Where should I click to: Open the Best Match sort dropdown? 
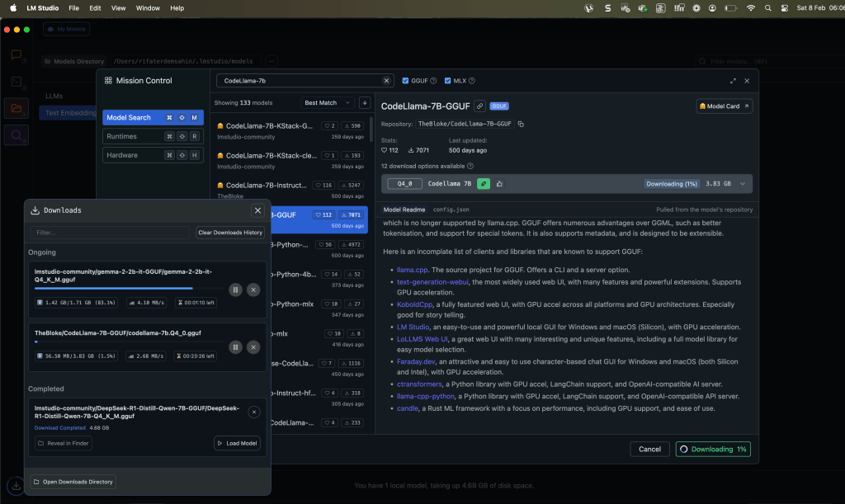327,103
